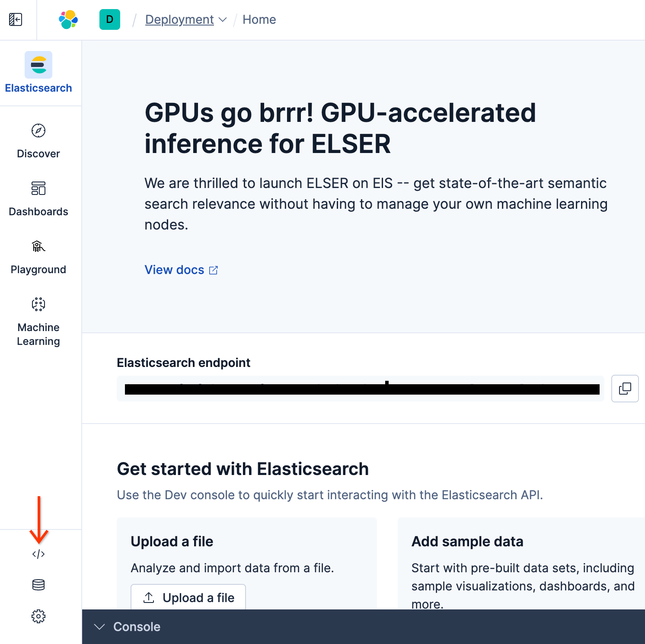
Task: Expand the Console panel at the bottom
Action: (100, 627)
